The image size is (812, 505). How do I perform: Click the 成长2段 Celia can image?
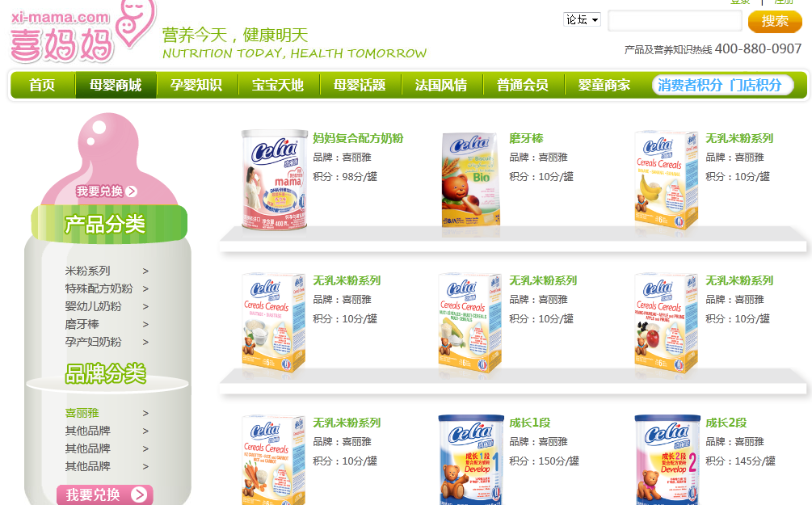pos(667,460)
